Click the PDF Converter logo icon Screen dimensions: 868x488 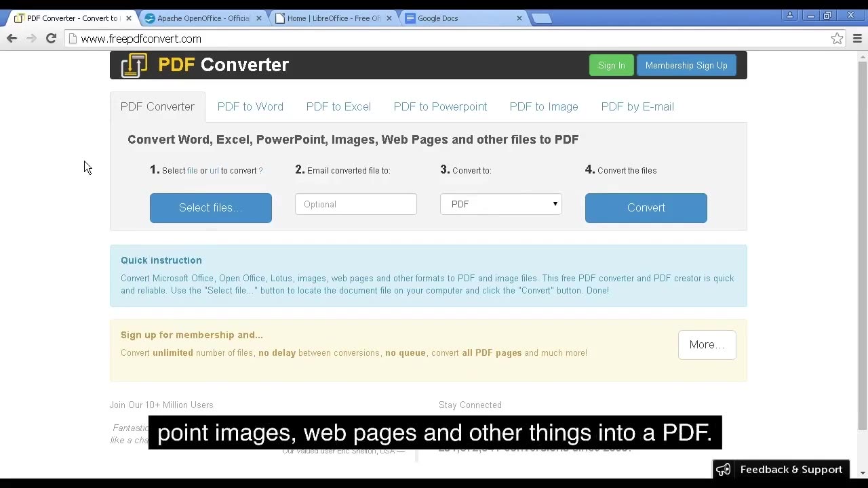[134, 65]
